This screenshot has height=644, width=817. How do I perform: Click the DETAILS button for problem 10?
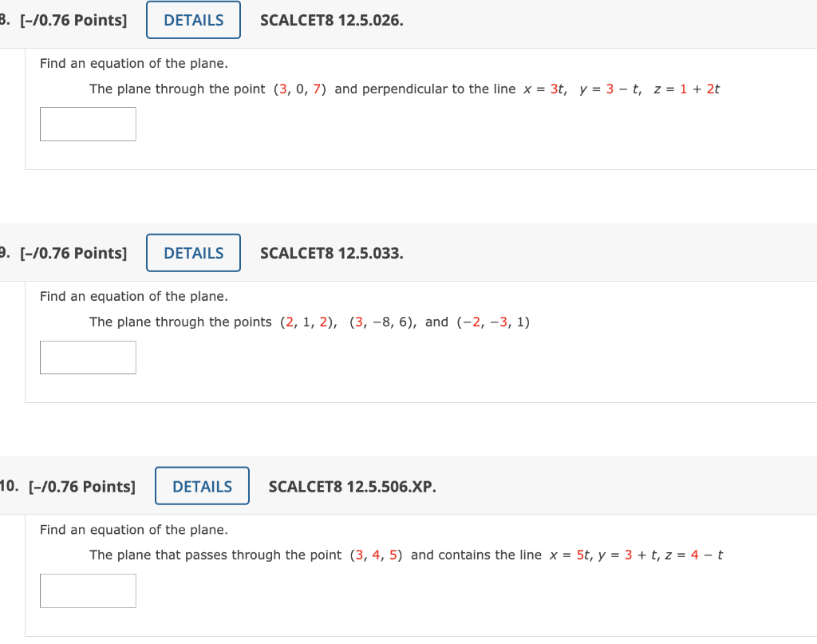click(x=202, y=486)
